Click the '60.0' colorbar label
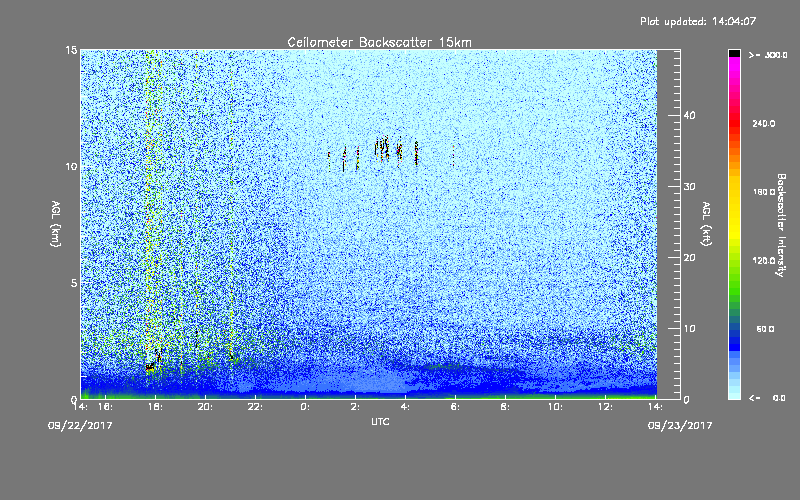The image size is (800, 500). [x=765, y=330]
